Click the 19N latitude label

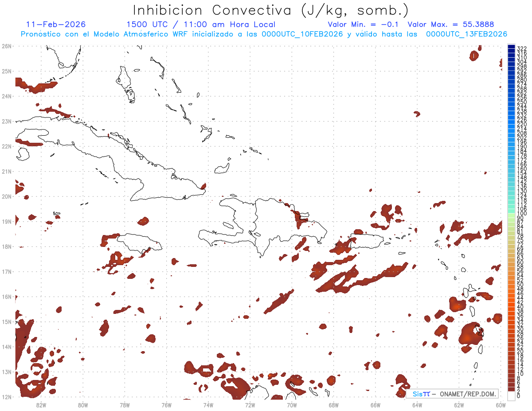[7, 221]
